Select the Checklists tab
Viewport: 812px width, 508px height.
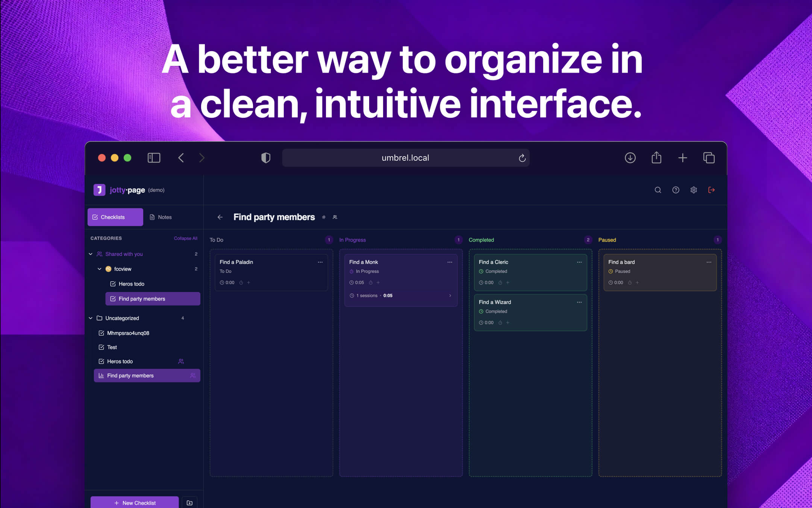point(115,217)
